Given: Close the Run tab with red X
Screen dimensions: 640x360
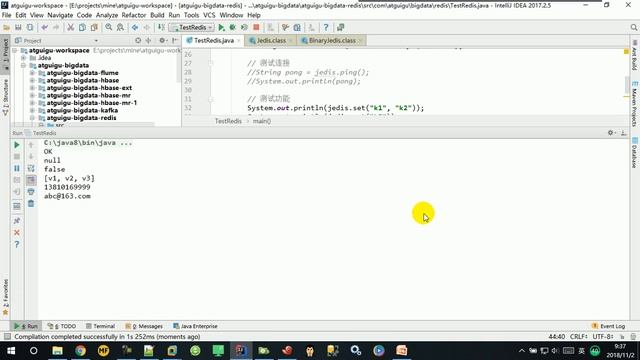Looking at the screenshot, I should click(x=17, y=232).
